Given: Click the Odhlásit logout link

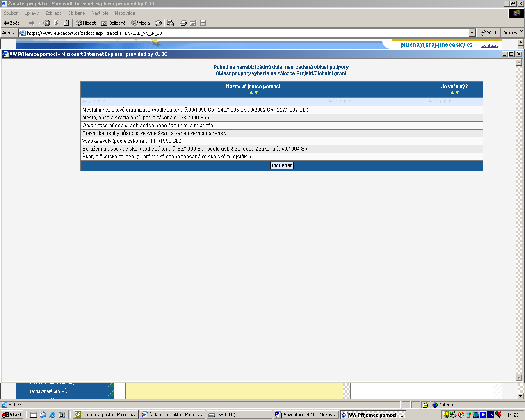Looking at the screenshot, I should [x=489, y=46].
